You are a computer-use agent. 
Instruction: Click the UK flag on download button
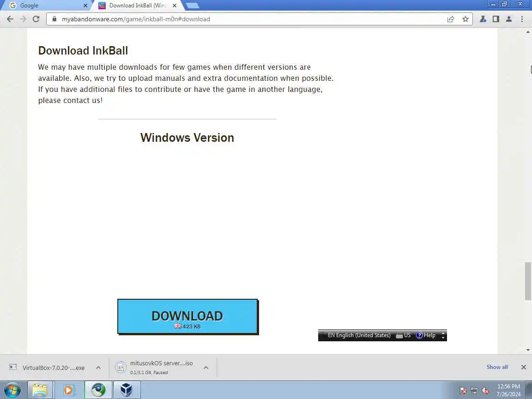point(178,326)
